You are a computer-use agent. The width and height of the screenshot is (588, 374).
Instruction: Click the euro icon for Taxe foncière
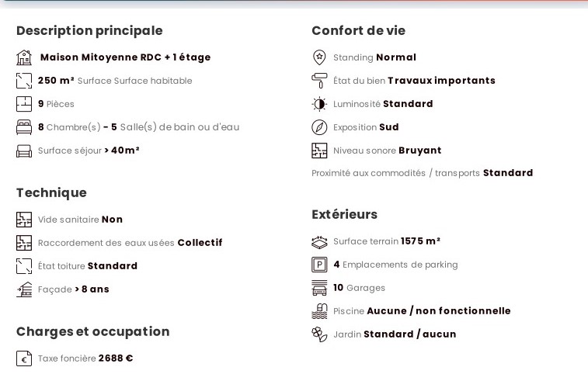(24, 358)
